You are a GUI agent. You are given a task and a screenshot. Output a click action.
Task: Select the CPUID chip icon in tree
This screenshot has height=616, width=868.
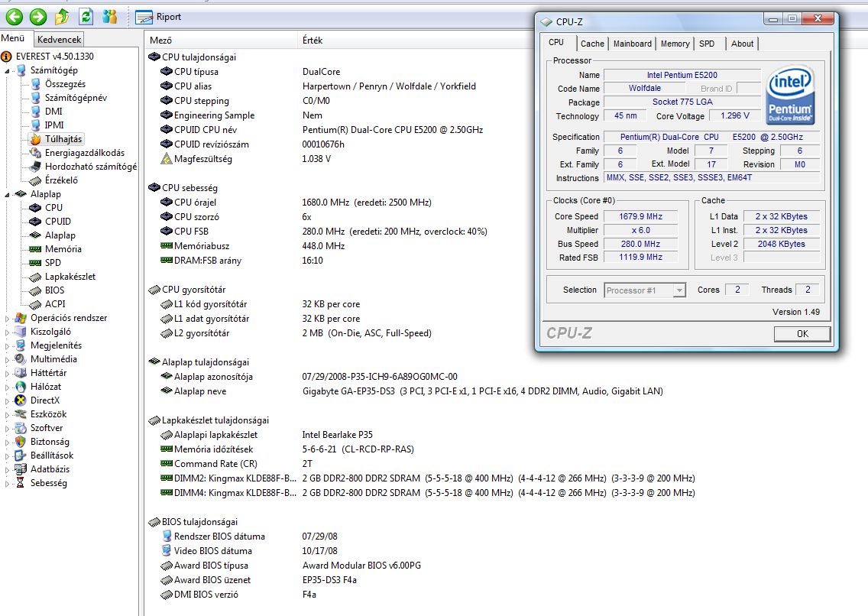35,222
